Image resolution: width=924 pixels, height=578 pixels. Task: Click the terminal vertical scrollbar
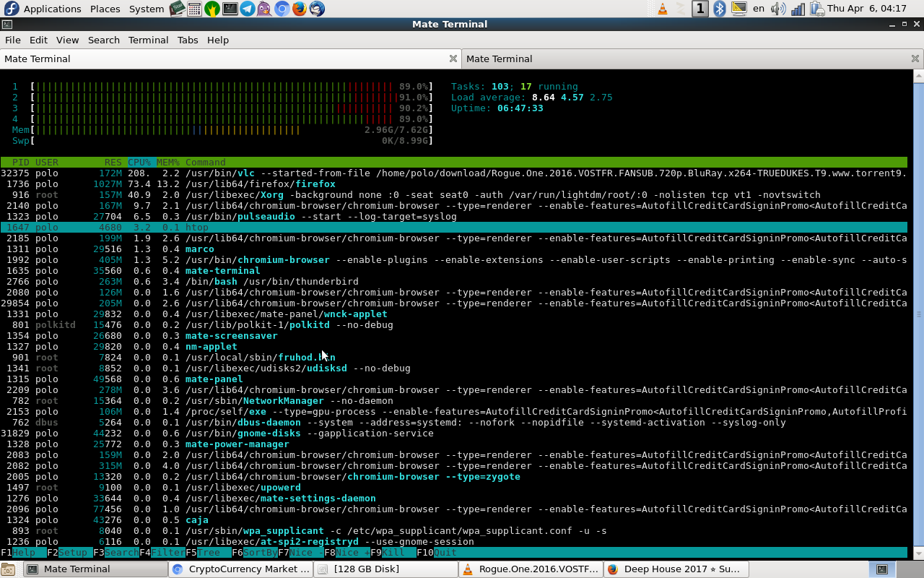tap(918, 314)
